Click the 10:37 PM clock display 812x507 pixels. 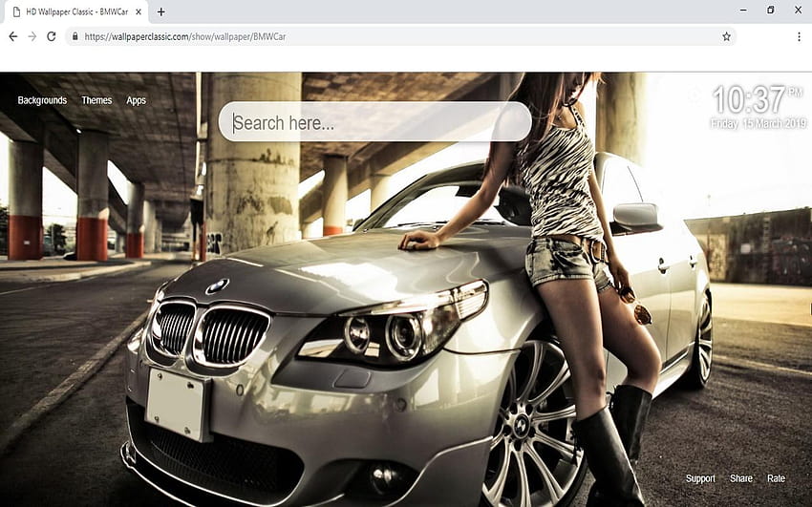pyautogui.click(x=759, y=100)
